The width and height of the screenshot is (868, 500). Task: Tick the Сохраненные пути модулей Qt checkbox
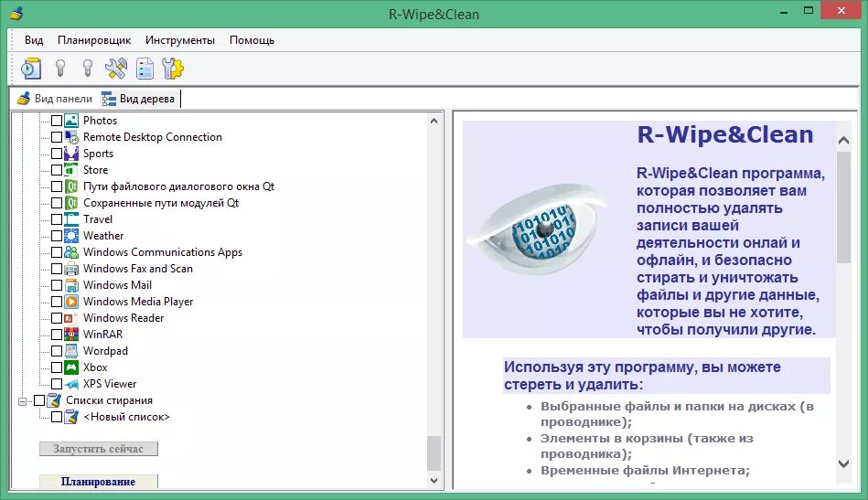click(57, 203)
